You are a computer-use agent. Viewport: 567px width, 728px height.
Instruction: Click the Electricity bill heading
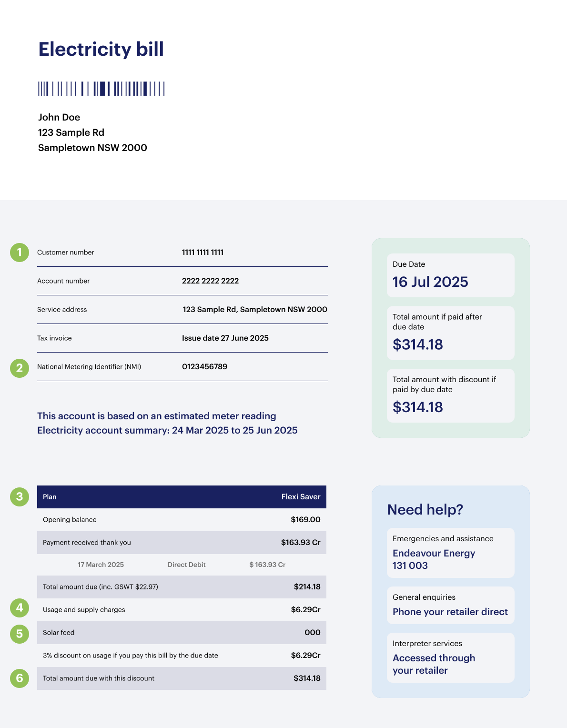pos(101,50)
